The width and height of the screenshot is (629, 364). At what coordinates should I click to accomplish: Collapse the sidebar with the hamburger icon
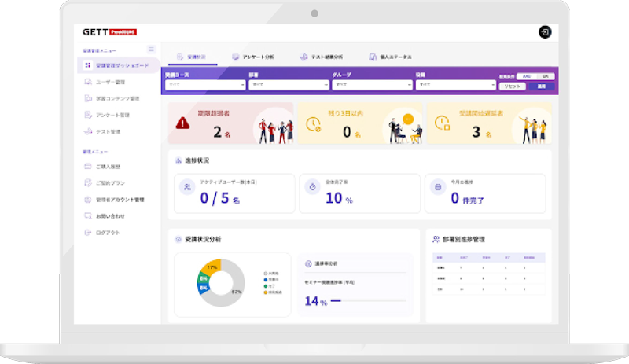(x=152, y=50)
